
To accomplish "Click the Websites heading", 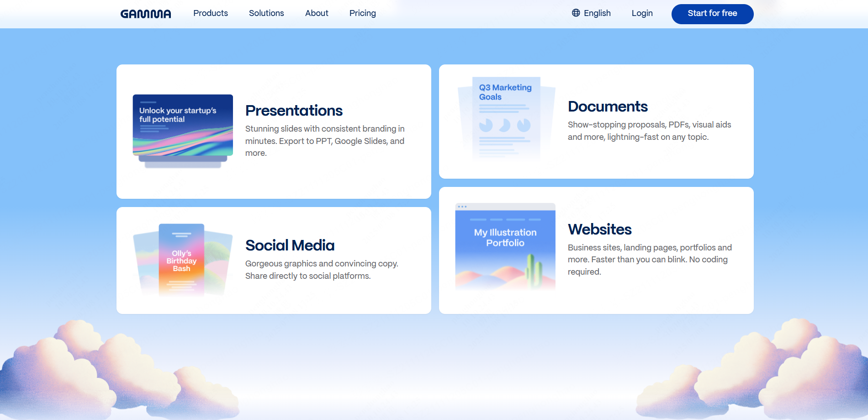I will tap(599, 229).
